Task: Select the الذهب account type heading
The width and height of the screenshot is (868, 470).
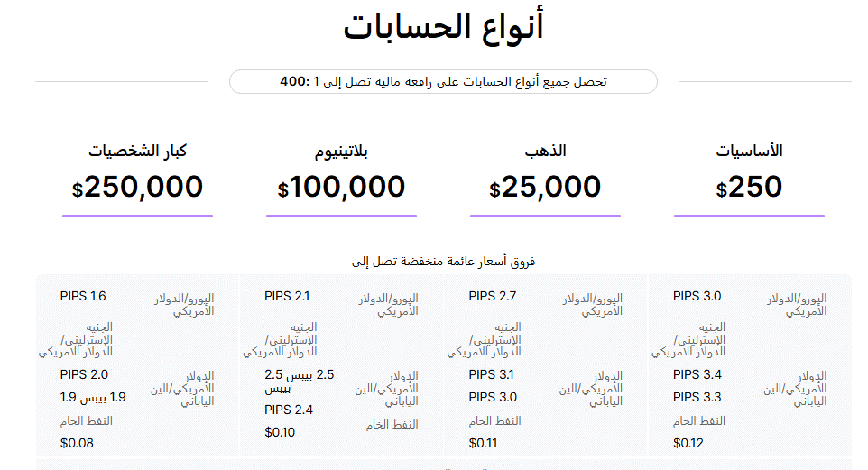Action: click(x=545, y=151)
